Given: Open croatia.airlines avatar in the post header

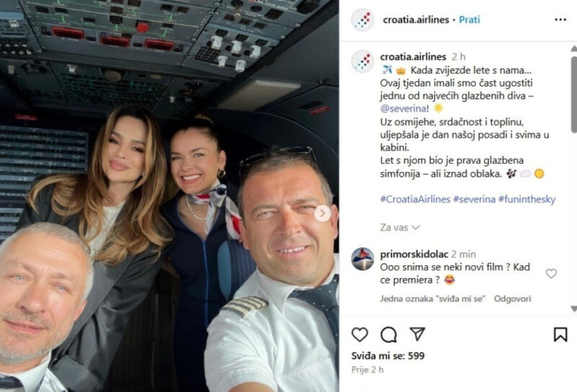Looking at the screenshot, I should pos(363,20).
